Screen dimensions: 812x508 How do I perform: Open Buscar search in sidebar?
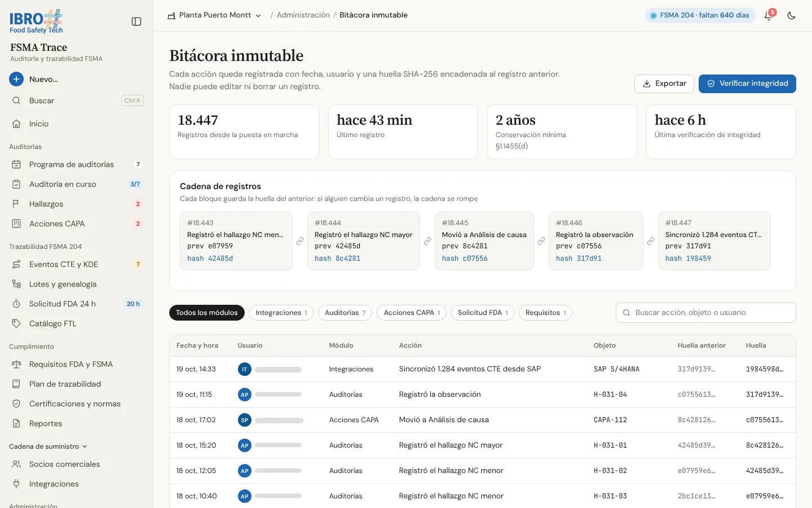(x=77, y=100)
